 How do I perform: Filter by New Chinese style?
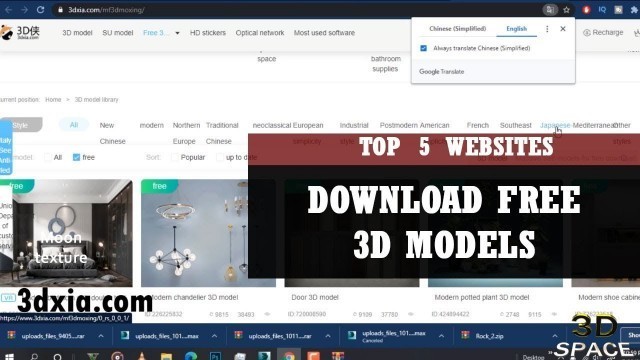112,133
